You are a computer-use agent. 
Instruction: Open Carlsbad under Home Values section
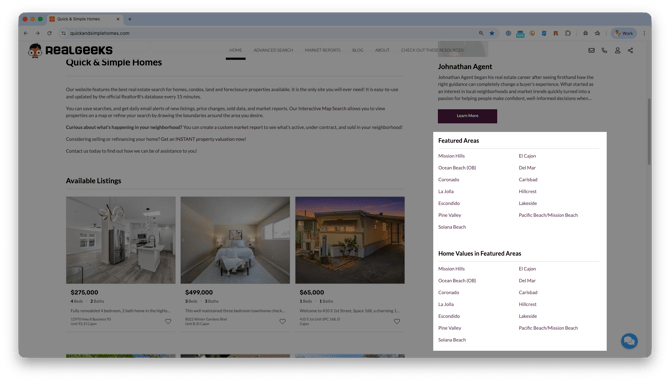pos(528,293)
